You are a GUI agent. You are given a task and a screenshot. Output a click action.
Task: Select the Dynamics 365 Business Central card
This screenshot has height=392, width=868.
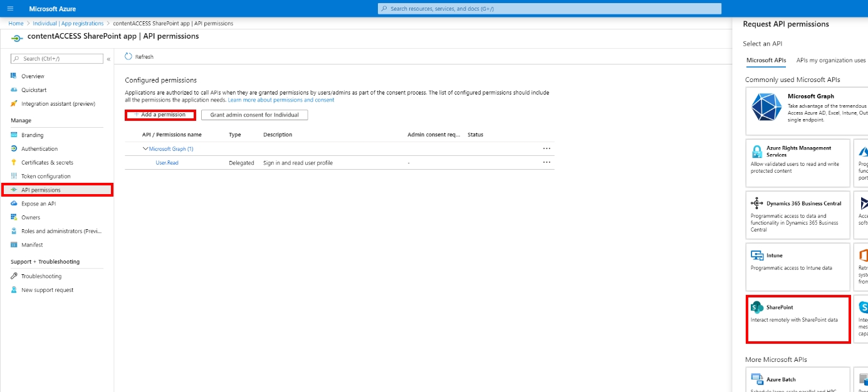pos(798,215)
